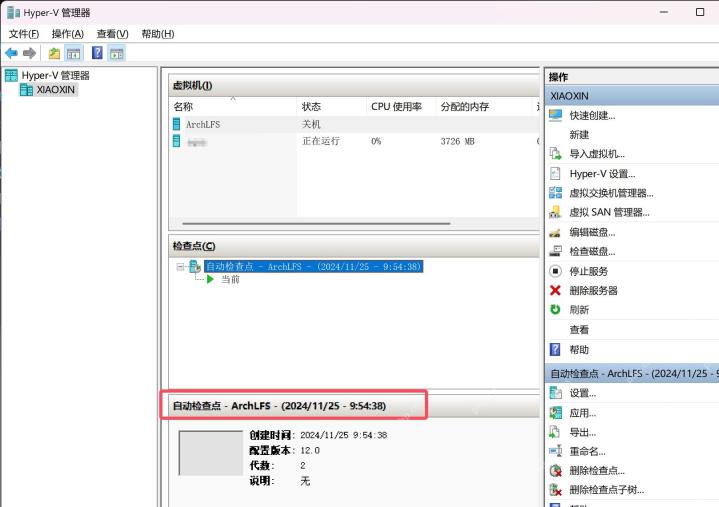Select the Hyper-V 管理器 root tree node

(55, 75)
